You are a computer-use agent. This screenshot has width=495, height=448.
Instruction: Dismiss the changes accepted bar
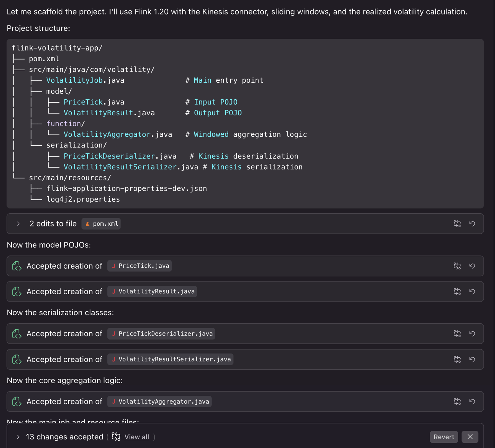[x=470, y=437]
